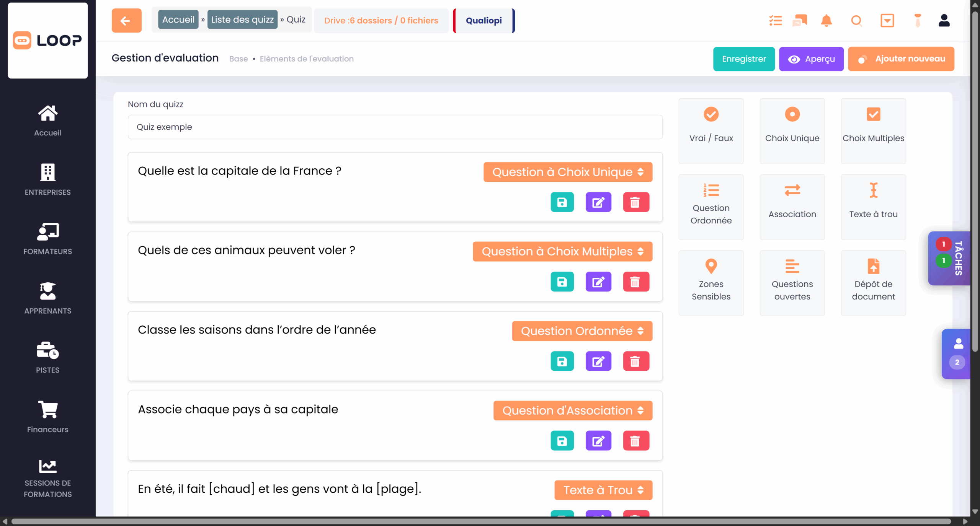Save the seasons ordering question
This screenshot has height=526, width=980.
coord(562,362)
